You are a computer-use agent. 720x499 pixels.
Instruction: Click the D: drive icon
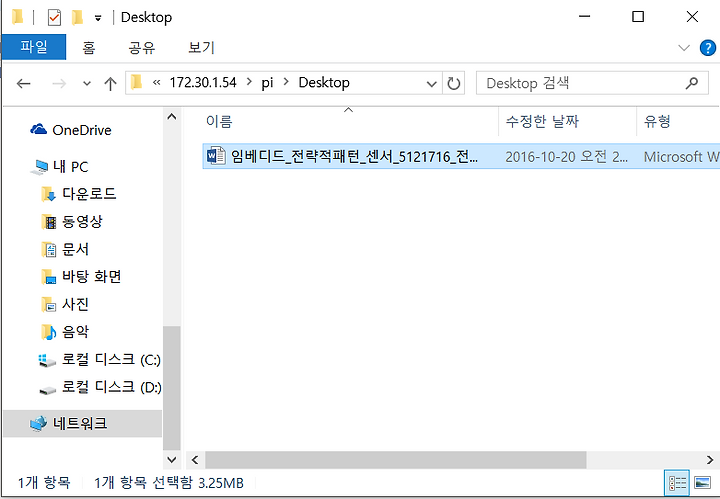[47, 391]
